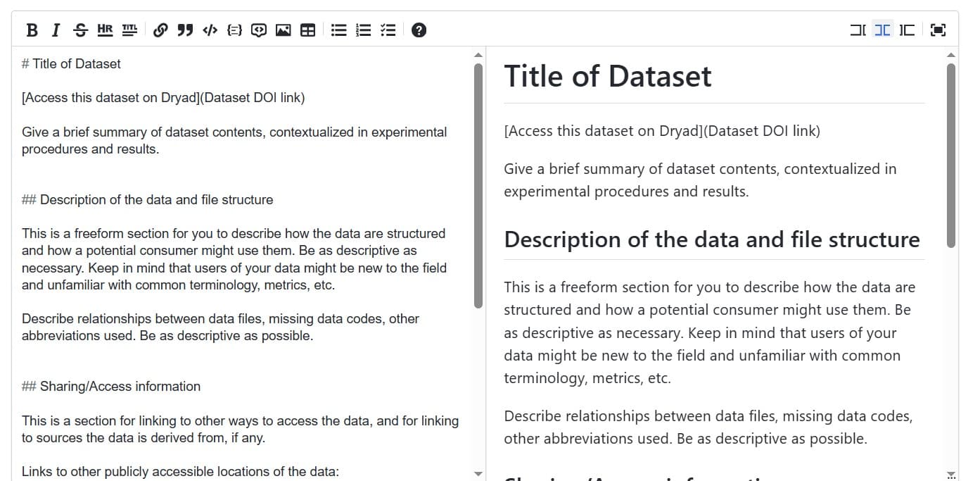The width and height of the screenshot is (980, 481).
Task: Insert a code block with the braces icon
Action: coord(234,30)
